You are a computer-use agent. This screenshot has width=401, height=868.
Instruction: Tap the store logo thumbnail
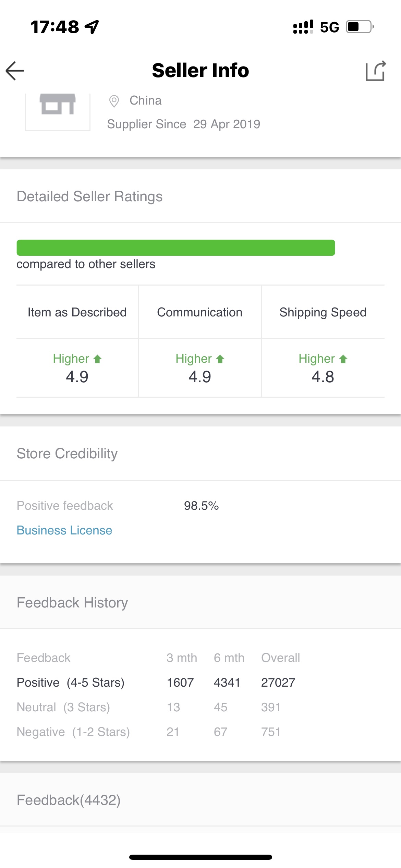[58, 109]
